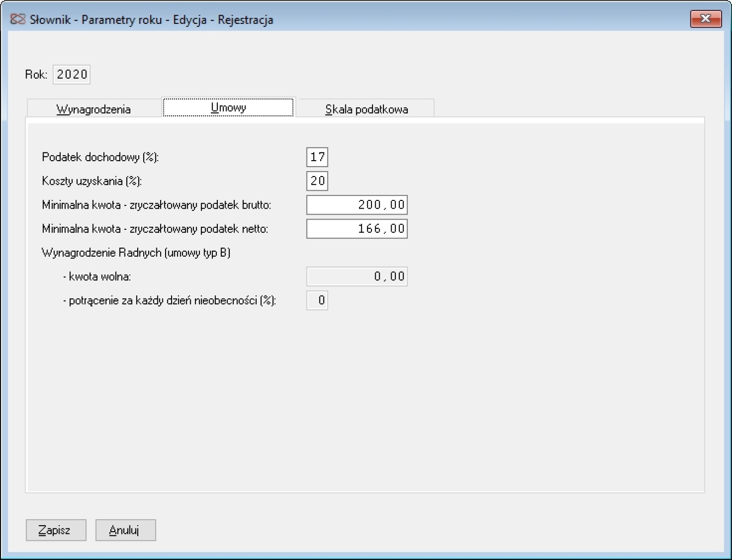The height and width of the screenshot is (560, 732).
Task: Click the window title text Słownik - Parametry roku
Action: click(x=151, y=20)
